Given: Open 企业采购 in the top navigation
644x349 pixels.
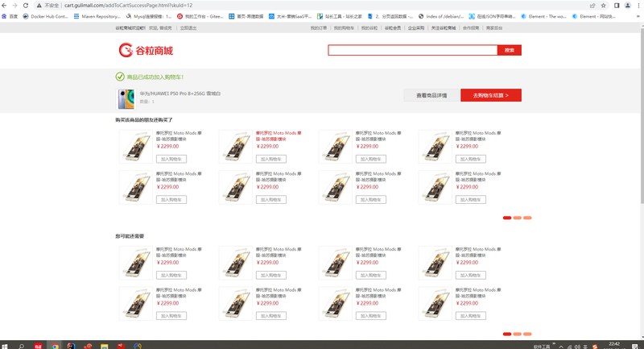Looking at the screenshot, I should 416,28.
